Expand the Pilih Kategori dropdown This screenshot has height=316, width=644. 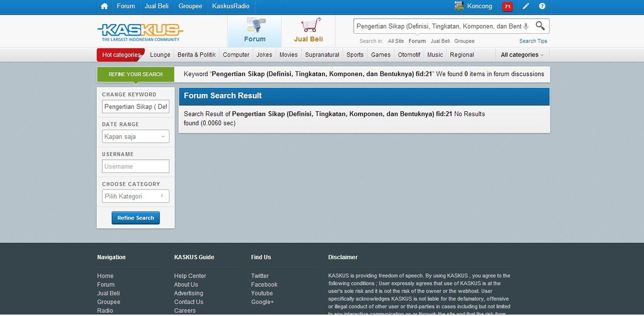tap(136, 196)
